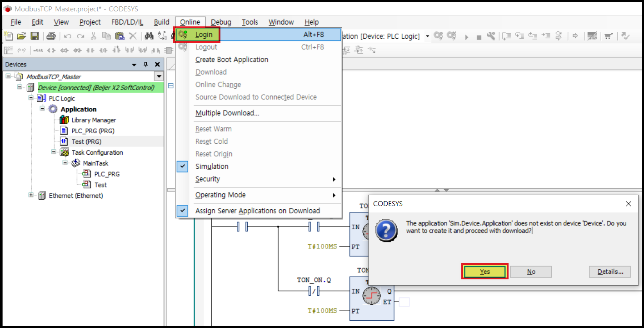Screen dimensions: 644x328
Task: Select Library Manager in the device tree
Action: [94, 120]
